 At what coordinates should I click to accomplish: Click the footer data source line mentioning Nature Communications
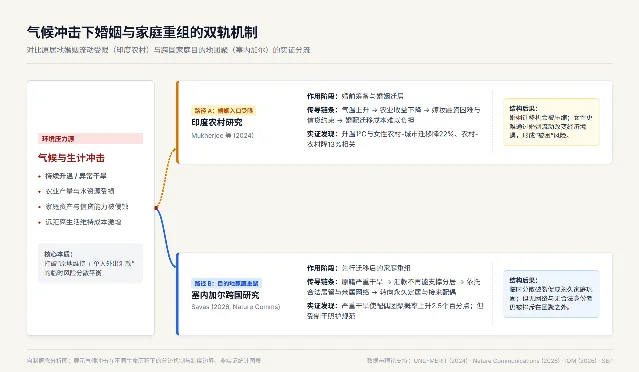[x=489, y=361]
